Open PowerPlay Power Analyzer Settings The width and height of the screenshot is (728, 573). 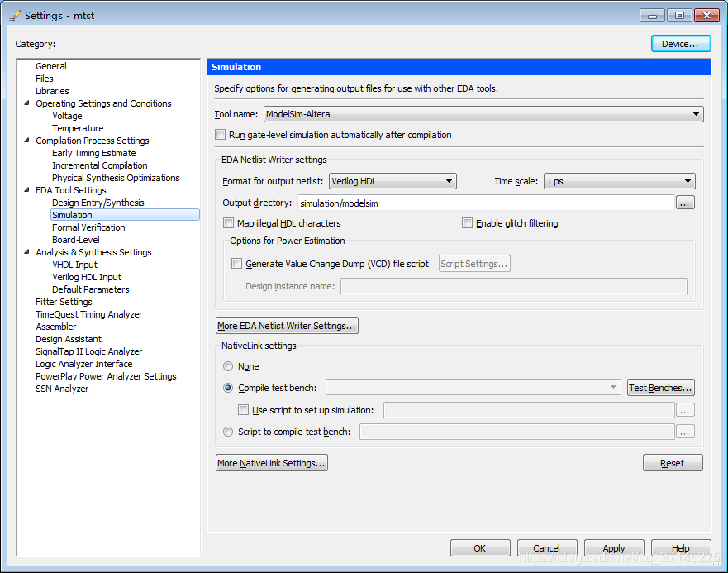pyautogui.click(x=106, y=376)
